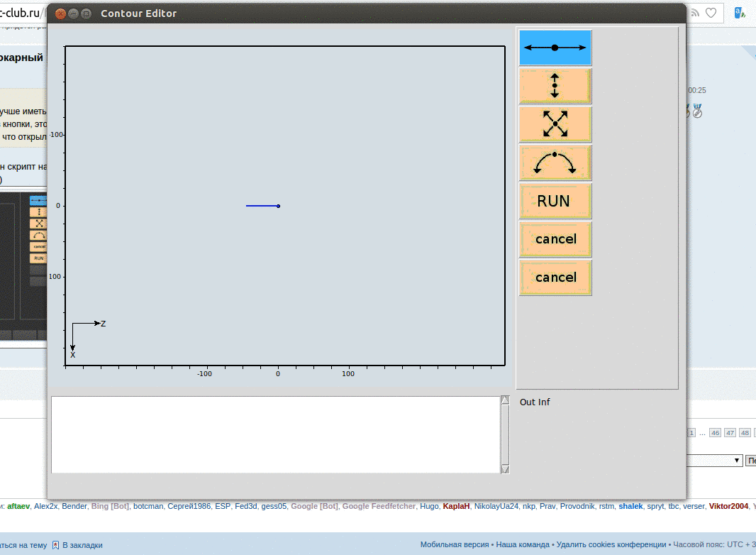Image resolution: width=756 pixels, height=555 pixels.
Task: Open user NikolayUa24's profile link
Action: (x=496, y=506)
